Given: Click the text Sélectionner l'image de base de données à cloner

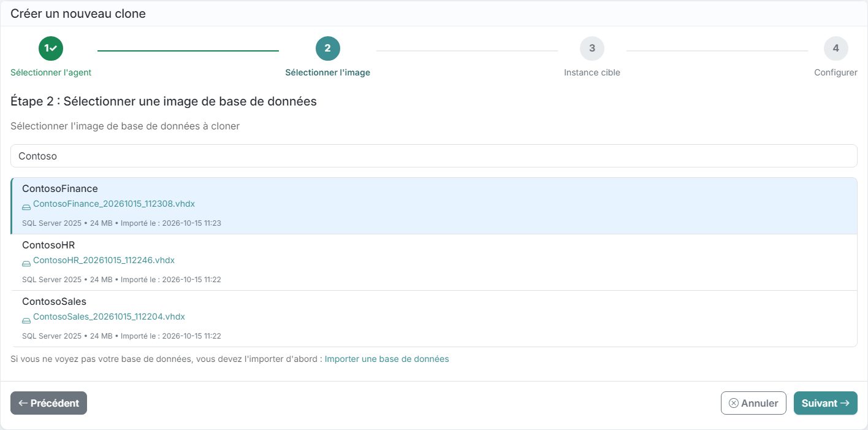Looking at the screenshot, I should [125, 126].
